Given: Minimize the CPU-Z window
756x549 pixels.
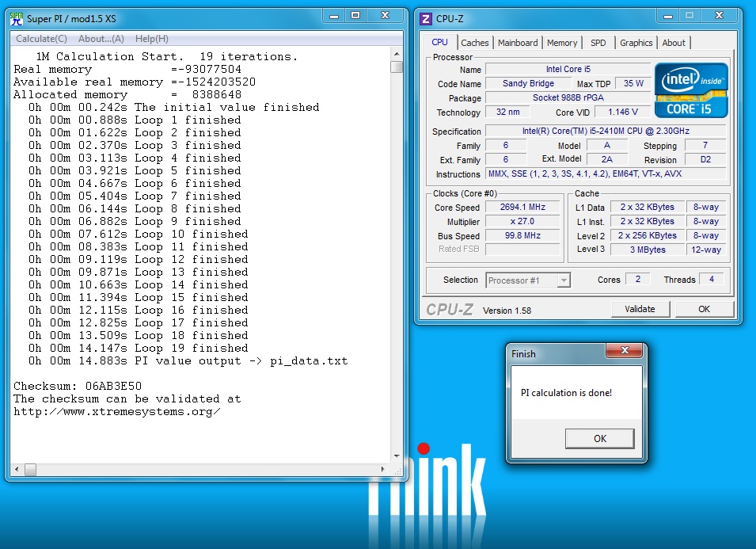Looking at the screenshot, I should [668, 16].
